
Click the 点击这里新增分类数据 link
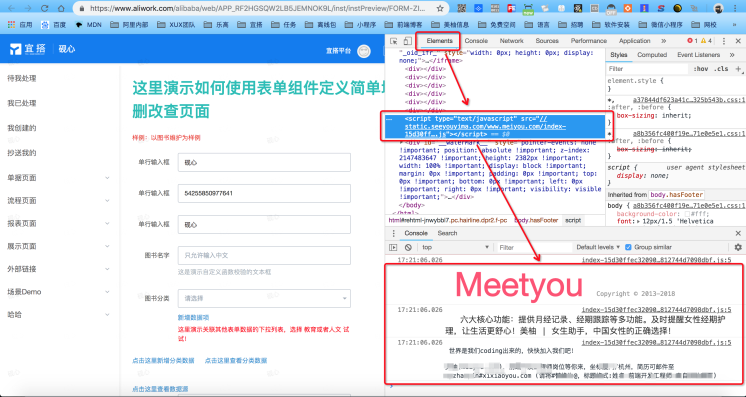163,361
